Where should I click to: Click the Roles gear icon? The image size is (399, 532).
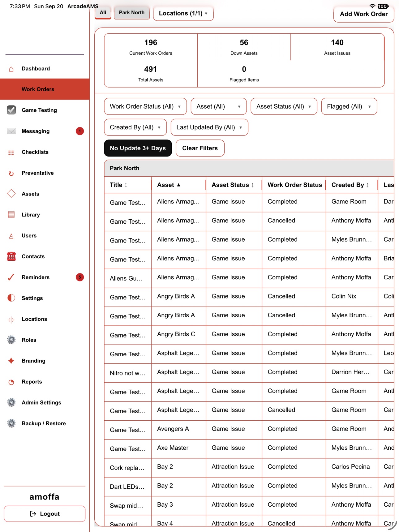[x=11, y=340]
